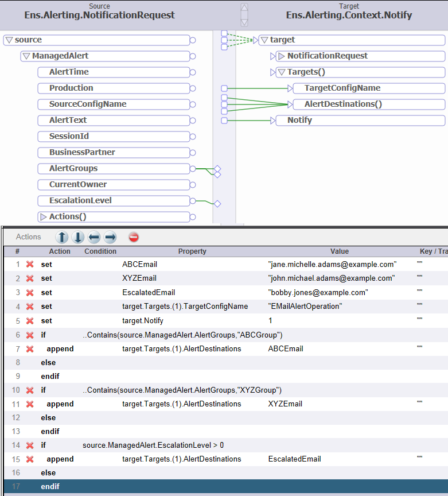Select action row 17 endif
Screen dimensions: 448x496
coord(226,486)
